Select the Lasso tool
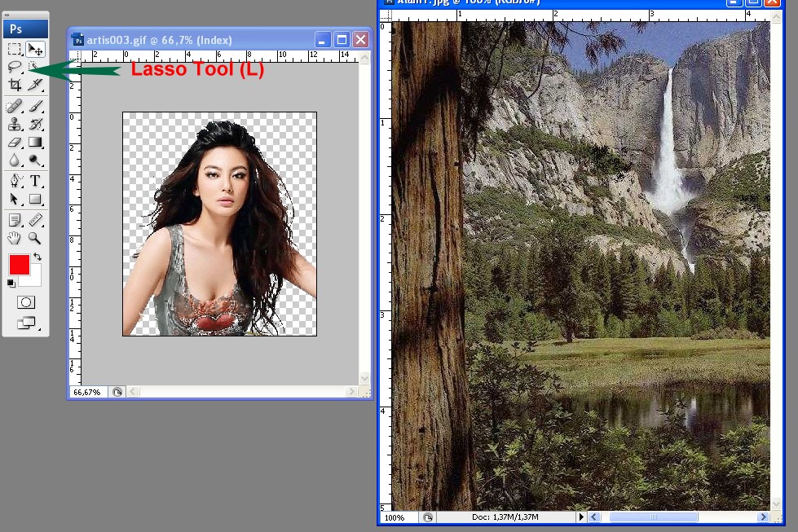798x532 pixels. 14,67
